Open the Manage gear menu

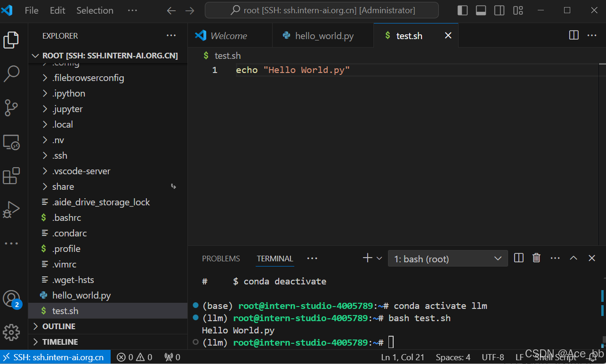tap(11, 332)
